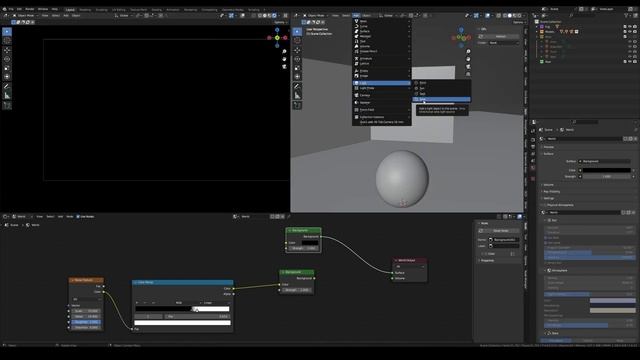Toggle visibility eye of Models collection
Image resolution: width=640 pixels, height=360 pixels.
point(630,31)
